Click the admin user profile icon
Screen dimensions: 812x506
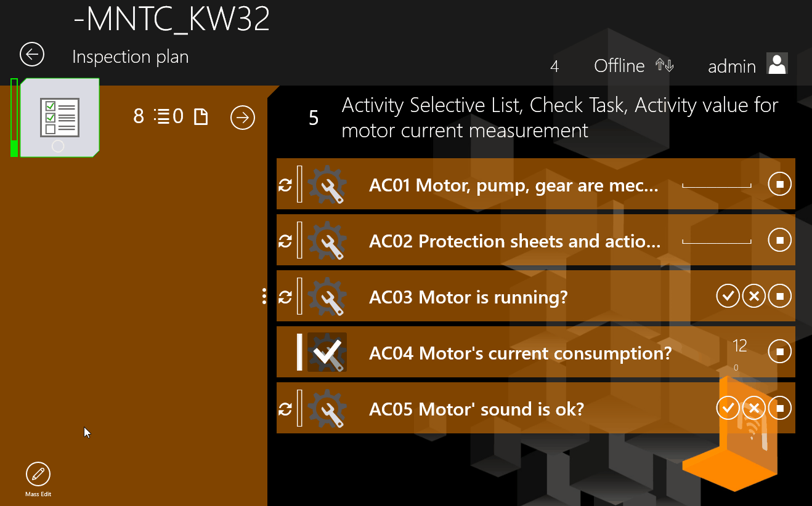click(777, 64)
